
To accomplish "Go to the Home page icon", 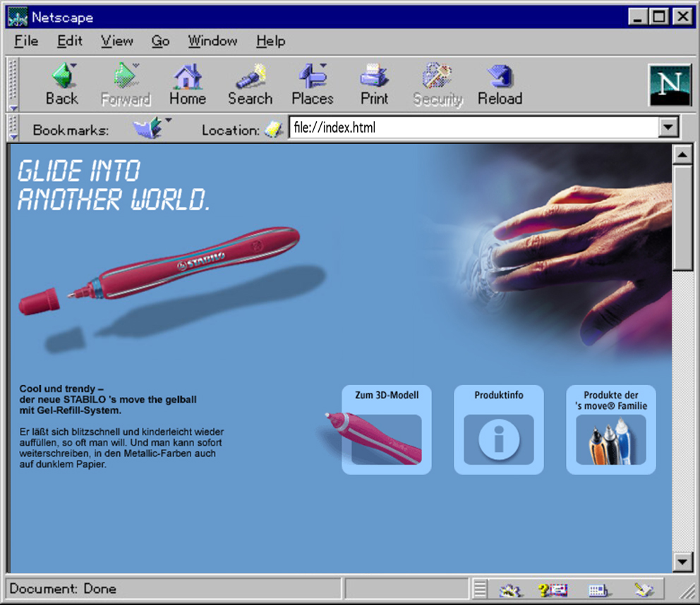I will pyautogui.click(x=188, y=84).
